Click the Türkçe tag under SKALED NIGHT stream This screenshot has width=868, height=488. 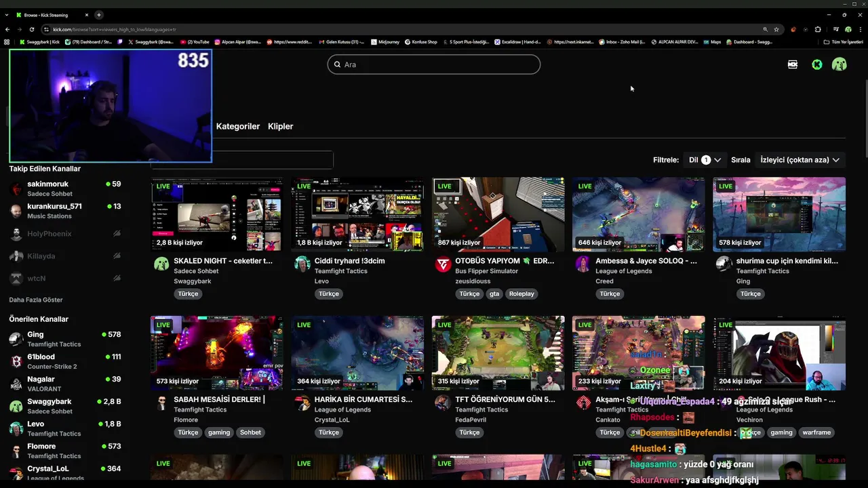click(x=188, y=293)
